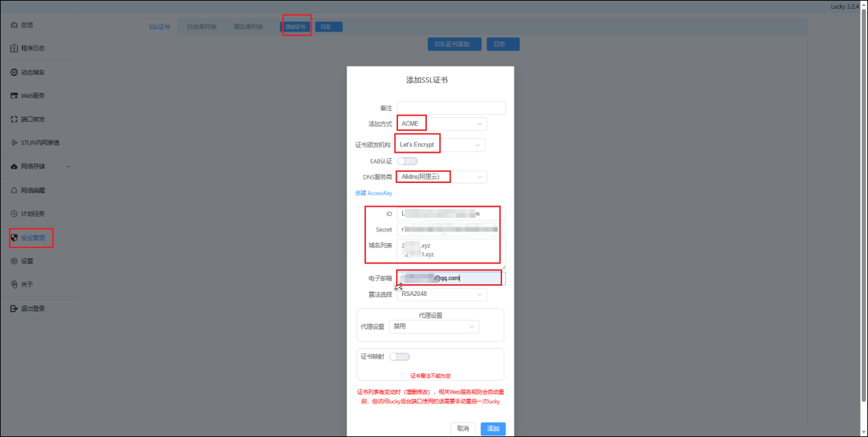This screenshot has height=437, width=868.
Task: Switch to the 黑名单列表 tab
Action: (248, 27)
